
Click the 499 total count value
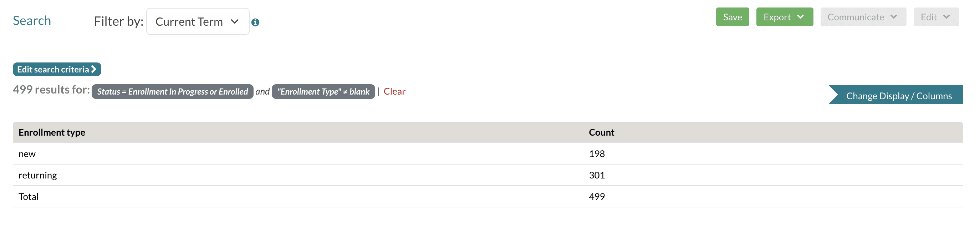[597, 197]
